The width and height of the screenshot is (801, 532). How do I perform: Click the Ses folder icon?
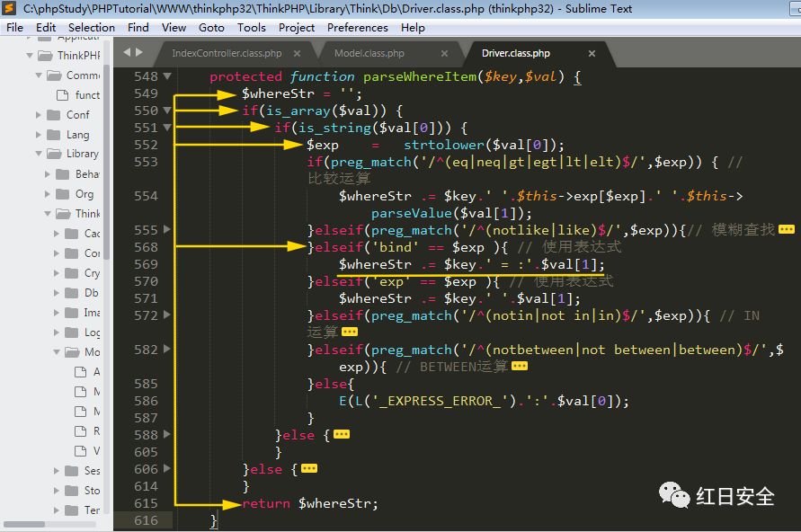(x=72, y=471)
